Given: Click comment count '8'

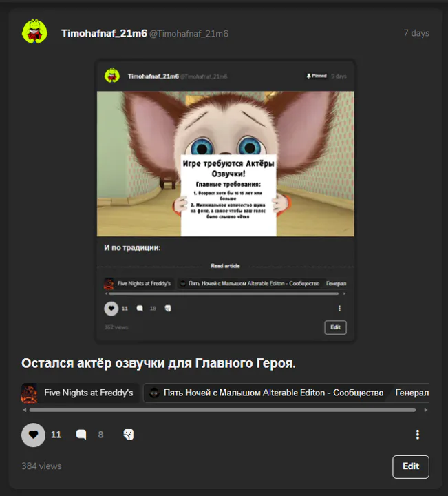Looking at the screenshot, I should (x=100, y=435).
